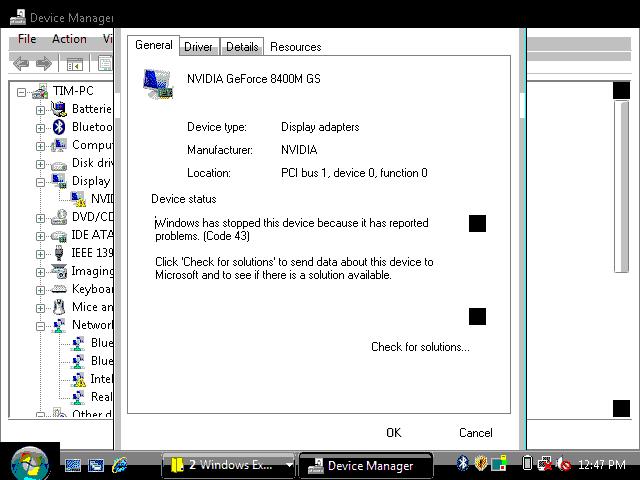Open the Resources tab
Screen dimensions: 640x480
click(x=296, y=47)
